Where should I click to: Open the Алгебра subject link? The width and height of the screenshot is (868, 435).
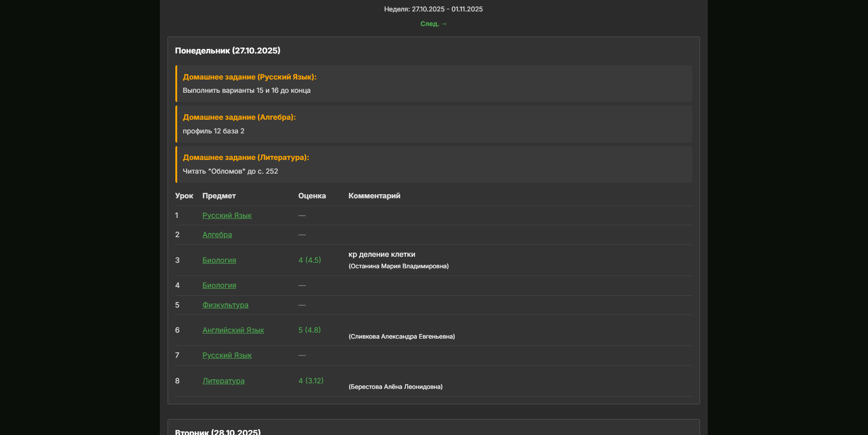(x=217, y=234)
